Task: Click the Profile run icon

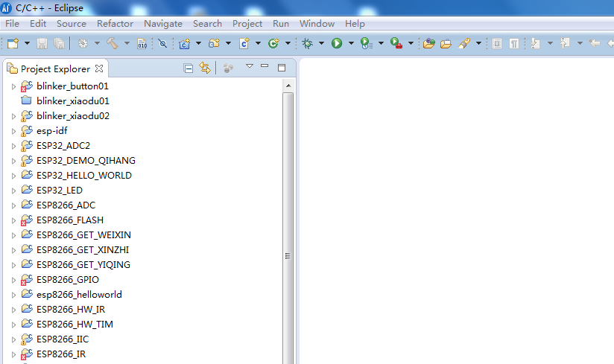Action: pos(366,43)
